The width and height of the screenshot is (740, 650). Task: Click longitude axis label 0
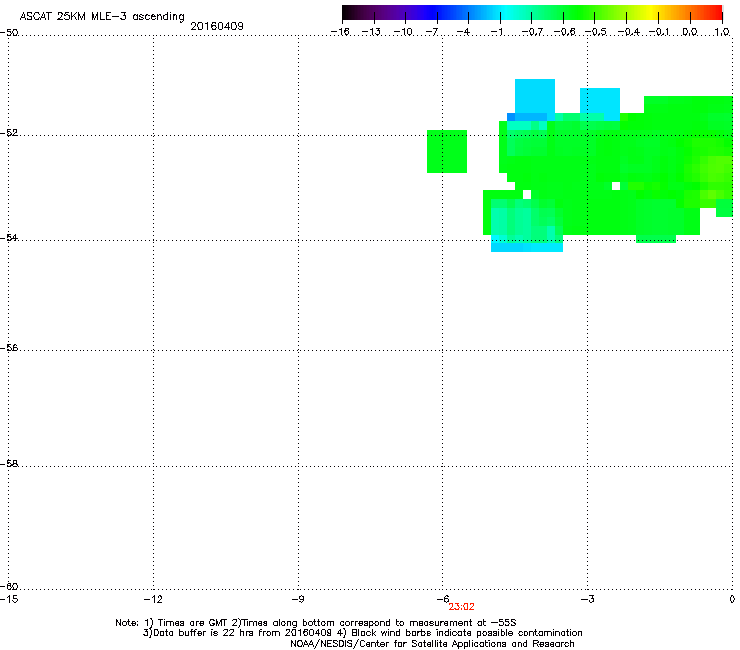click(x=732, y=599)
